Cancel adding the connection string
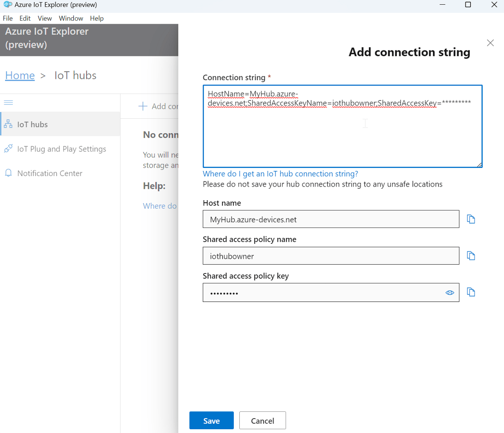 [x=262, y=420]
